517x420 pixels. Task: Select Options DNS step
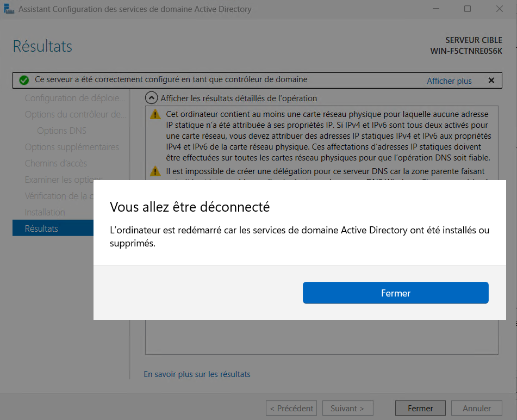coord(61,131)
